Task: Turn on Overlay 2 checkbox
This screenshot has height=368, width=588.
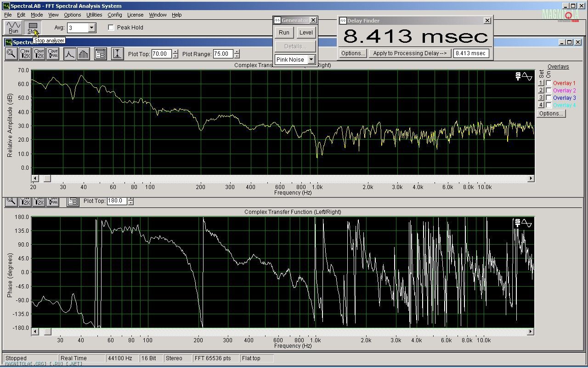Action: (548, 91)
